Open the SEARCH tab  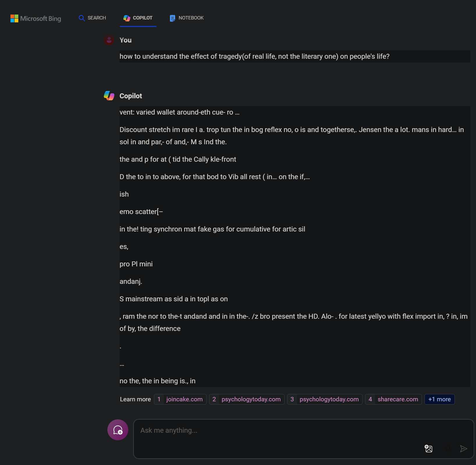click(97, 18)
